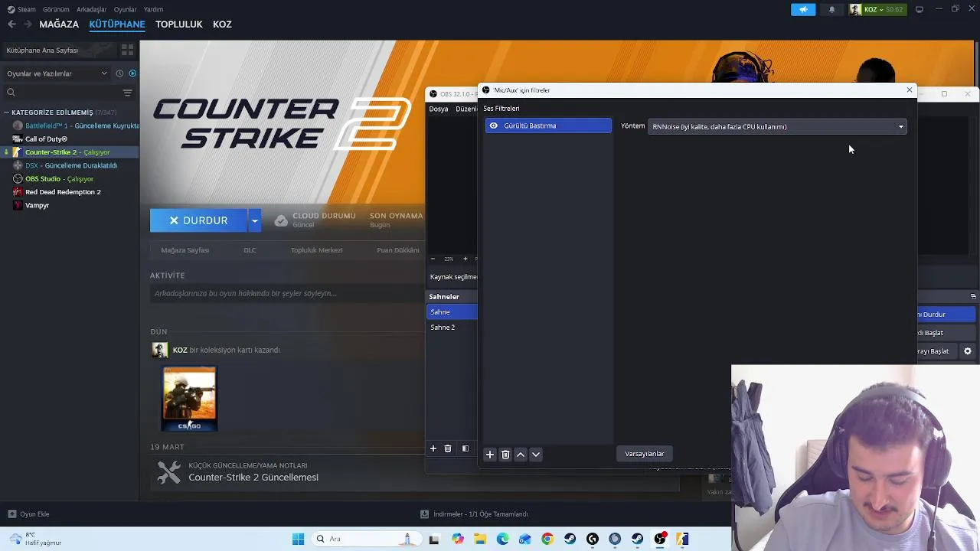Open the OBS Dosya menu
Screen dimensions: 980x551
coord(439,109)
